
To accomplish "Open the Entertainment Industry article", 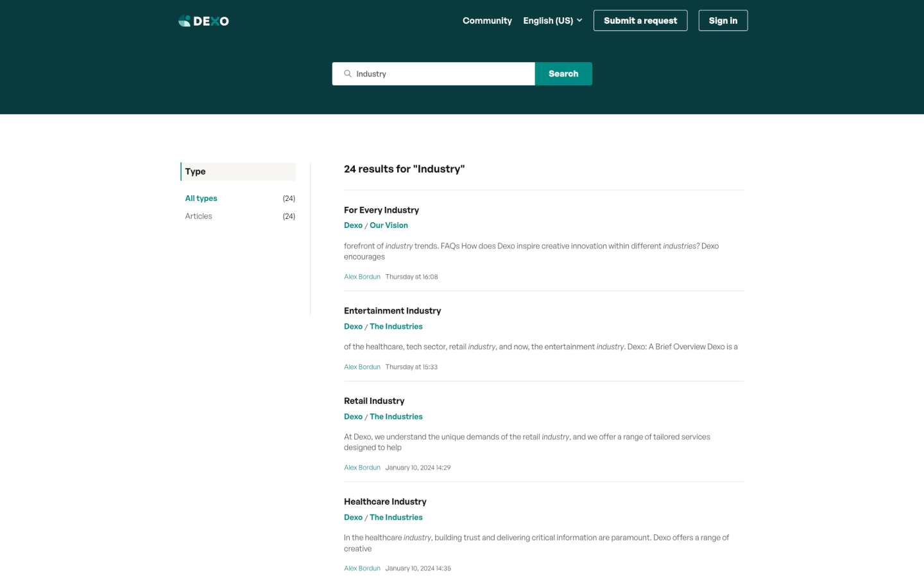I will [392, 311].
